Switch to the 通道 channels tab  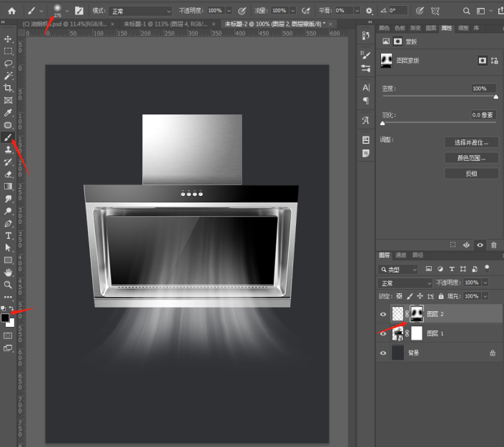click(401, 255)
